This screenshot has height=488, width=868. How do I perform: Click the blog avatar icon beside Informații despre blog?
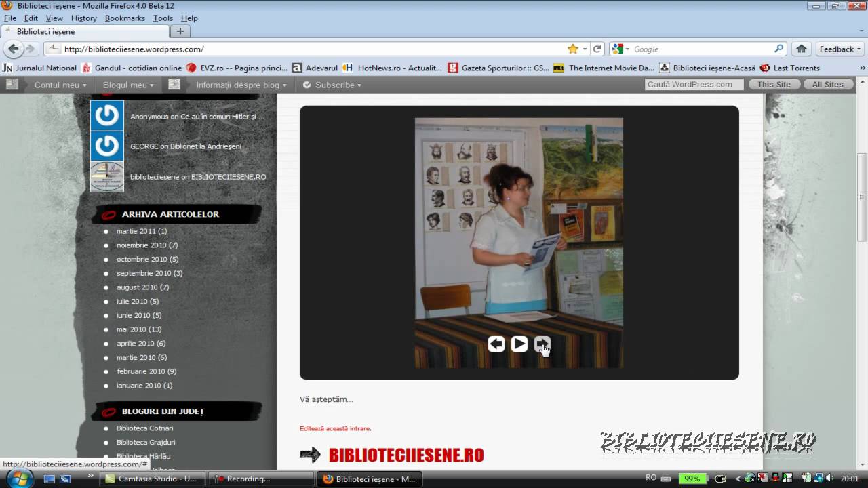174,85
